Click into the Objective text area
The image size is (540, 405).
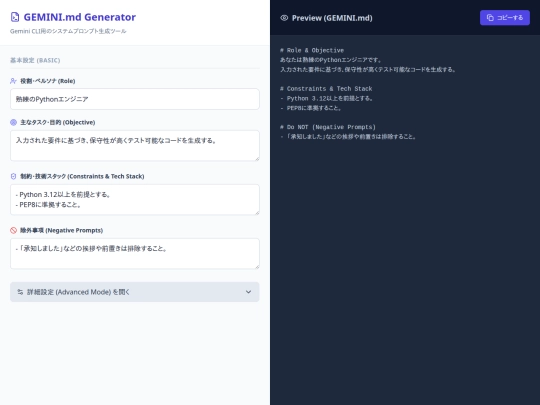click(135, 146)
